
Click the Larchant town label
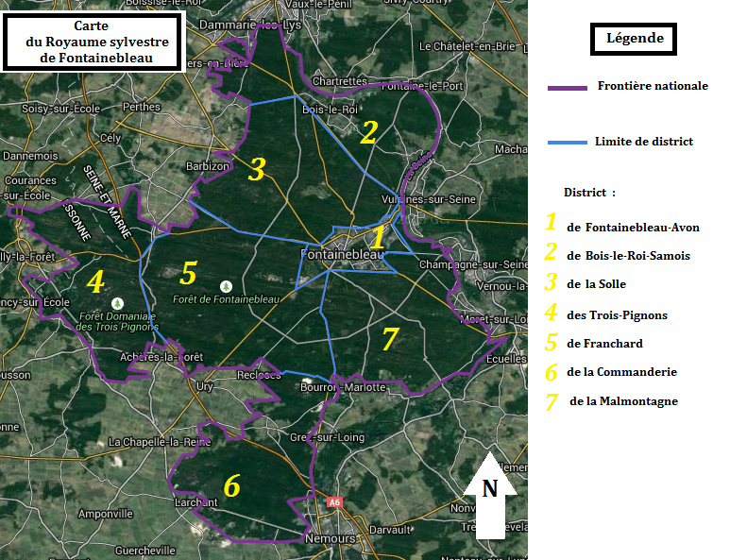[x=196, y=503]
